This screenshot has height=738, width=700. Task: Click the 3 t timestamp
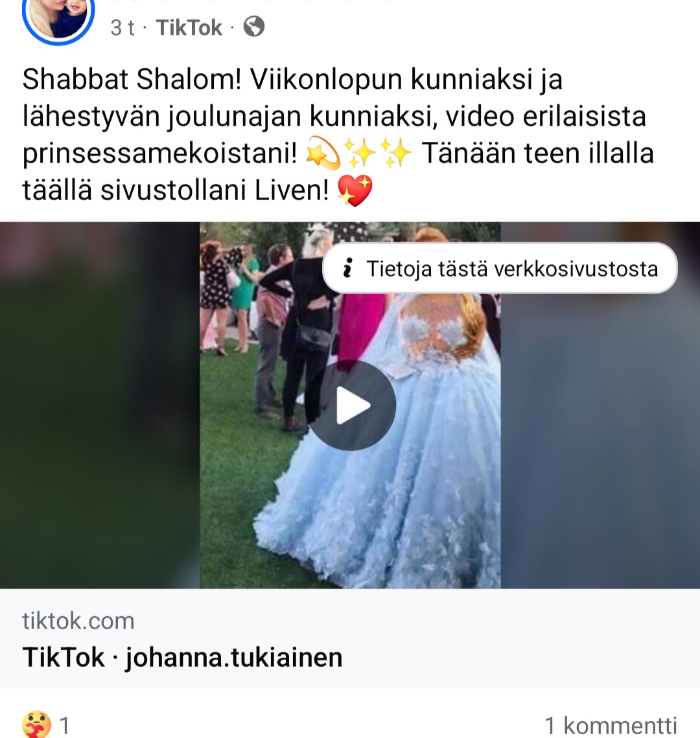coord(122,28)
